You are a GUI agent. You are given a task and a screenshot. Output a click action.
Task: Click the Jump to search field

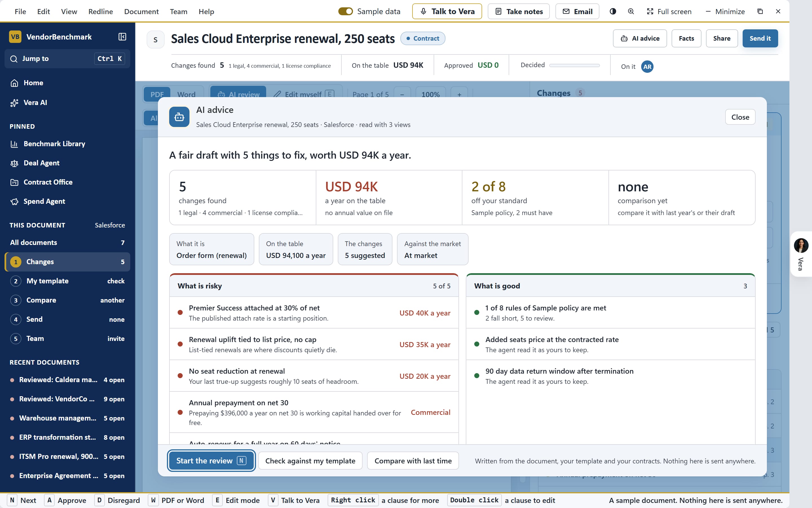pos(67,59)
